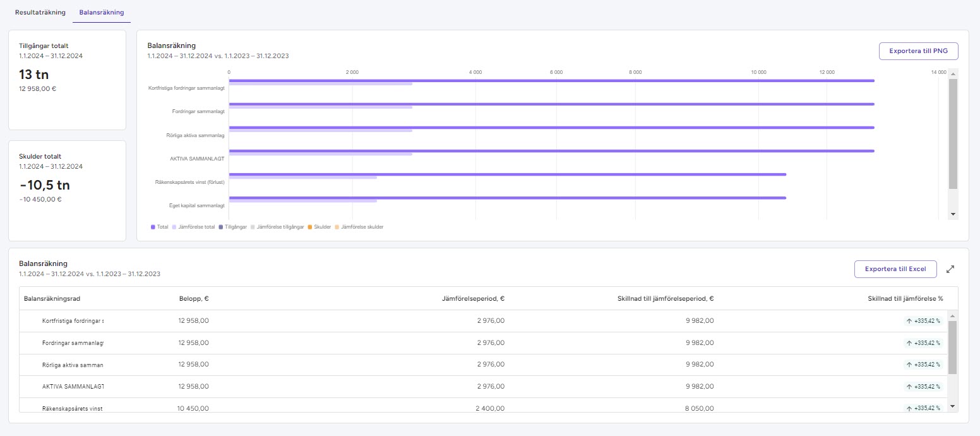Screen dimensions: 980x436
Task: Click the Eget kapital sammanlagt chart label
Action: [197, 205]
